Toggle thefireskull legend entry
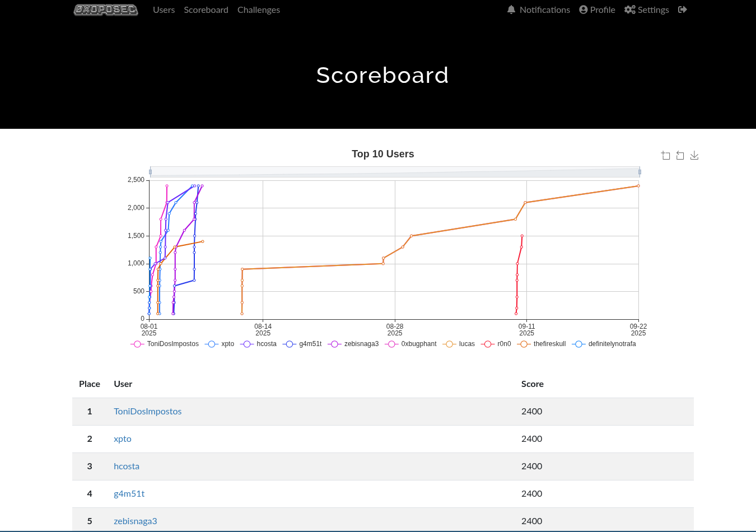The image size is (756, 532). (x=542, y=344)
